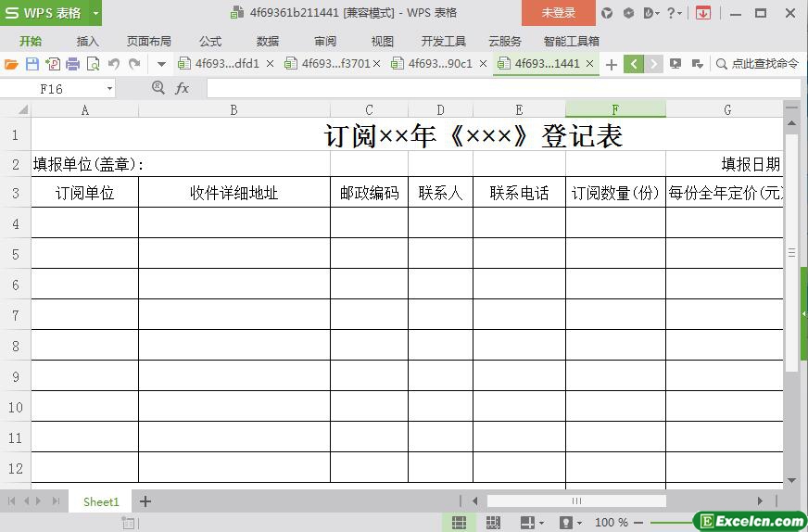The height and width of the screenshot is (532, 808).
Task: Open the 数据 ribbon tab
Action: (268, 41)
